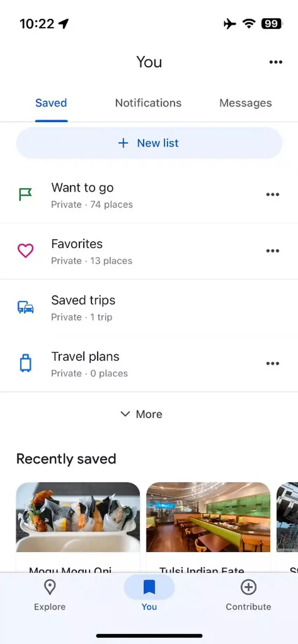This screenshot has height=644, width=298.
Task: Open options for Want to go list
Action: click(x=272, y=194)
